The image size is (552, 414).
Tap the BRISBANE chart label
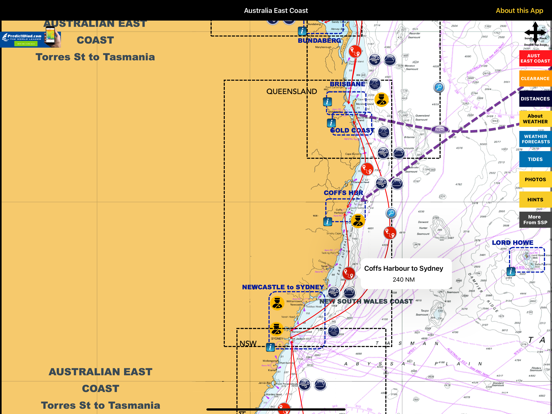pos(347,84)
